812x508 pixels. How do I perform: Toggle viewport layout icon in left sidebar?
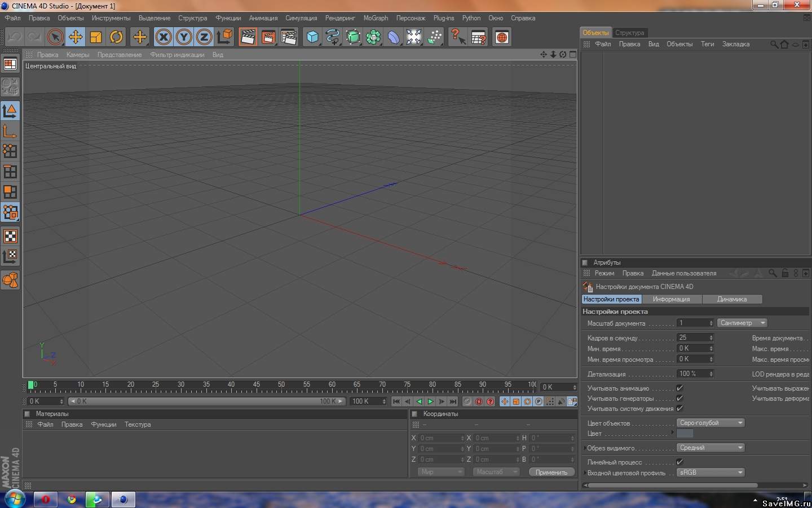(10, 64)
